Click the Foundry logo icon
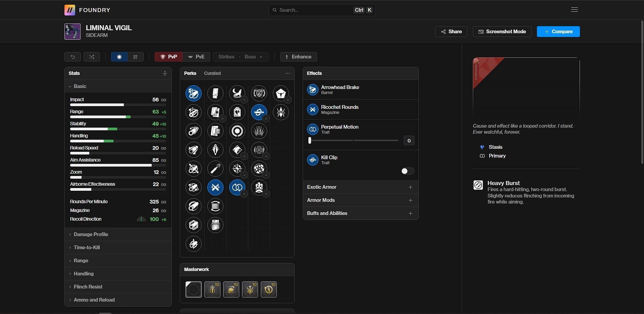644x314 pixels. [70, 10]
